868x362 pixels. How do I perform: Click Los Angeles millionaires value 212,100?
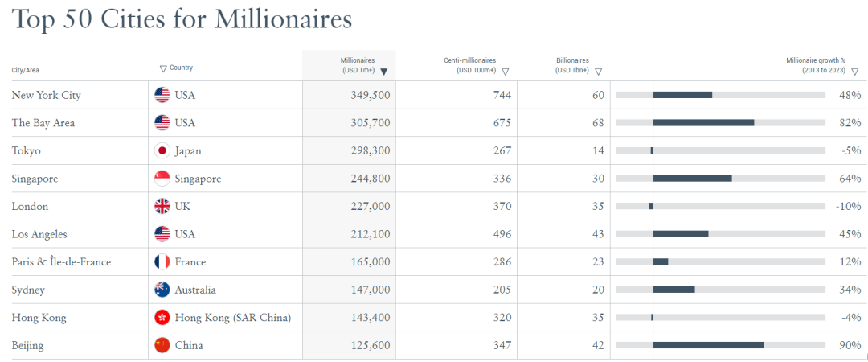(x=367, y=234)
